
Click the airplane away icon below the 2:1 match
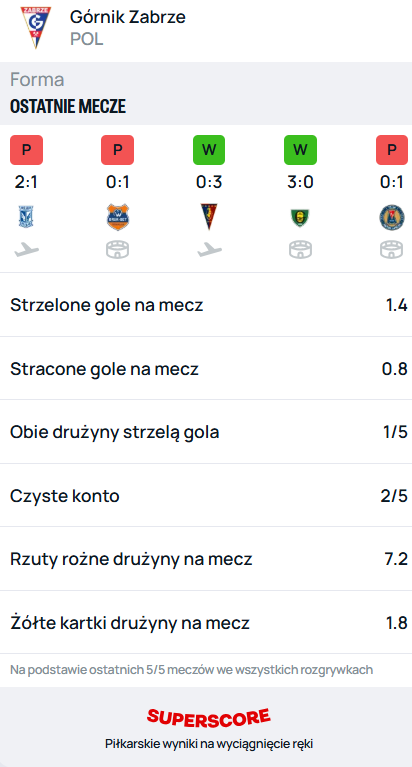26,250
